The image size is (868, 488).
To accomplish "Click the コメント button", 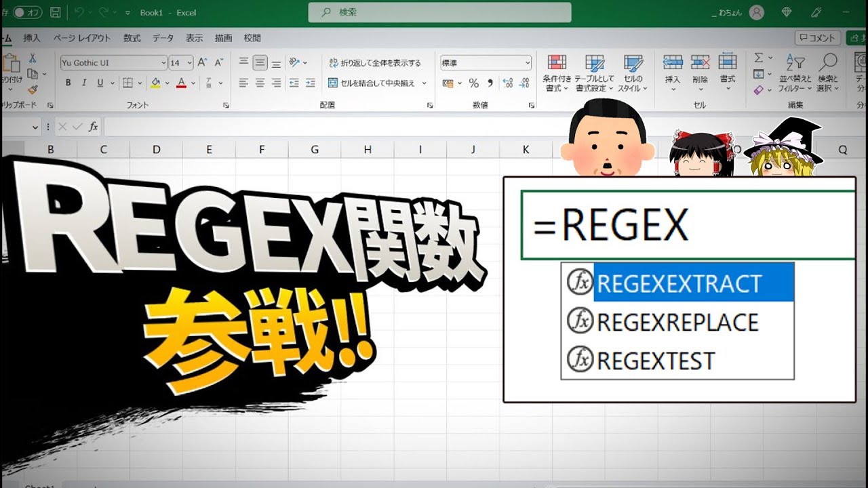I will tap(818, 38).
